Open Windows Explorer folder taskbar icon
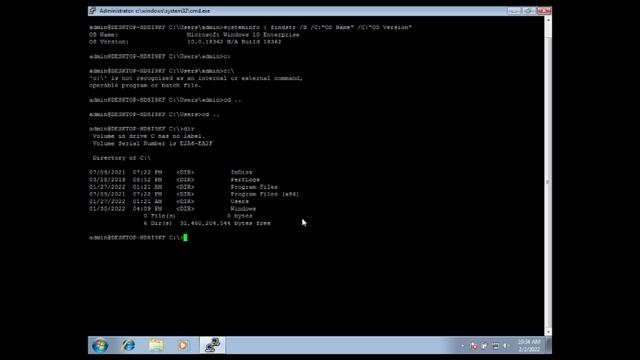This screenshot has height=360, width=640. click(156, 346)
